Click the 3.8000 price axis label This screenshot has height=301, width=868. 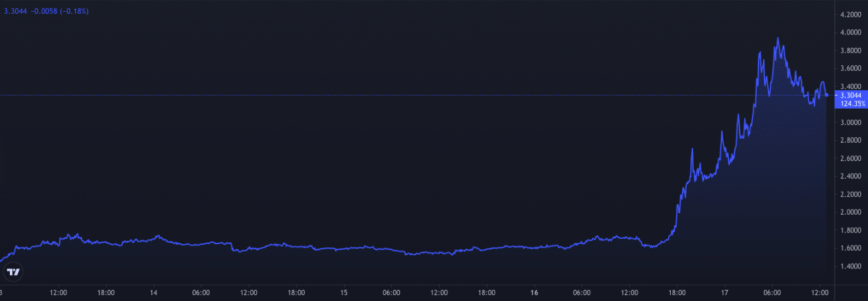pyautogui.click(x=850, y=50)
